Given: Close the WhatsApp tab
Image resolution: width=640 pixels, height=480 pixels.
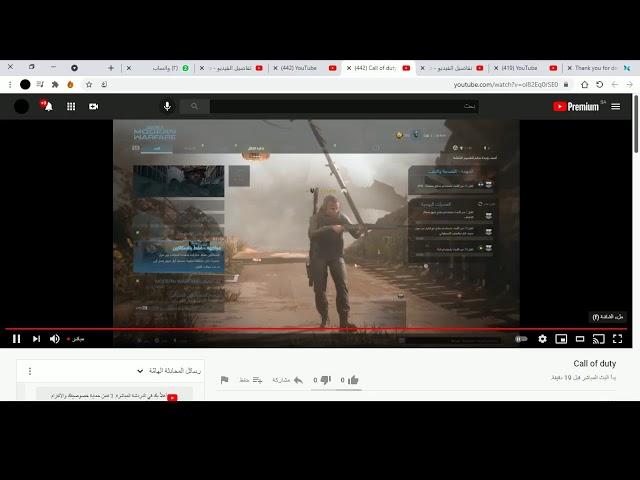Looking at the screenshot, I should click(x=129, y=68).
